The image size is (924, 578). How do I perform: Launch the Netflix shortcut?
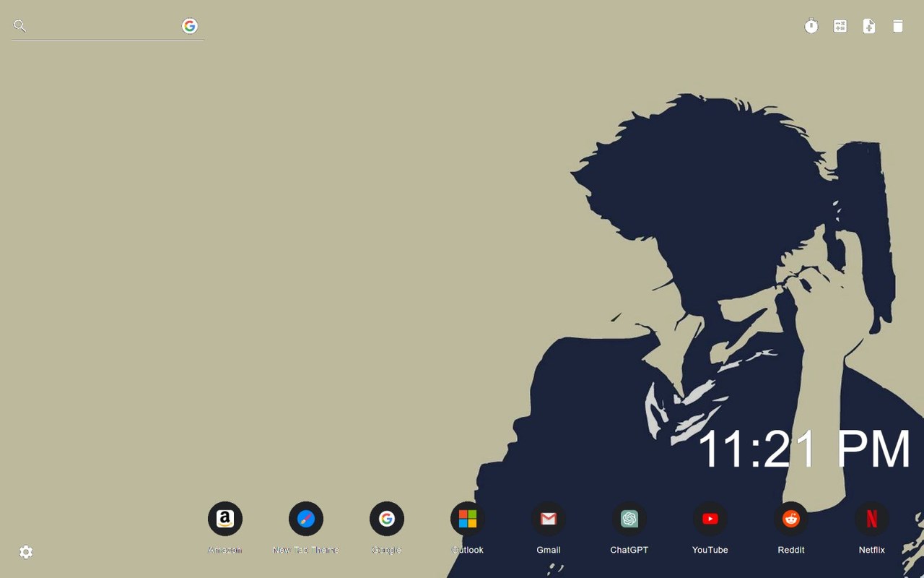[872, 519]
